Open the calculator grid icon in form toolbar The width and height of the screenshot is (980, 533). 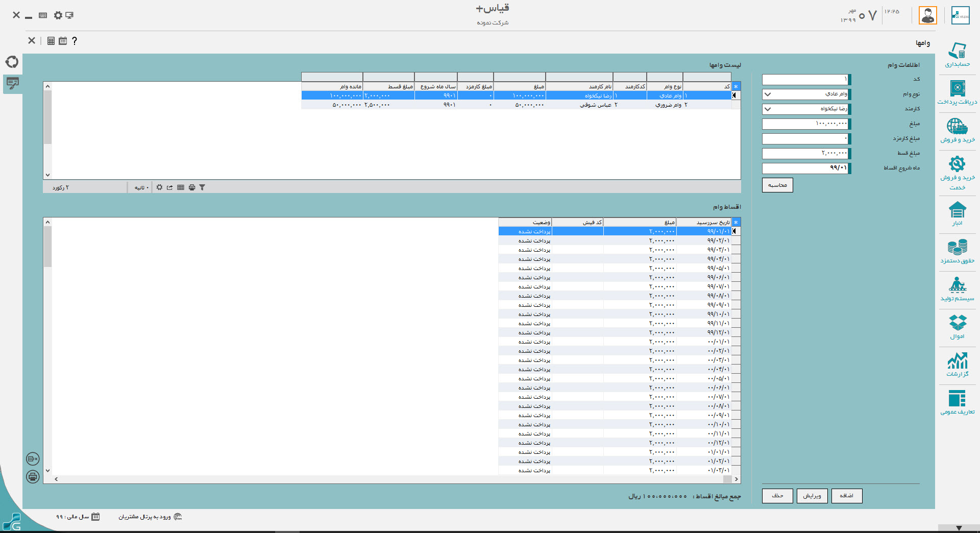pyautogui.click(x=51, y=41)
